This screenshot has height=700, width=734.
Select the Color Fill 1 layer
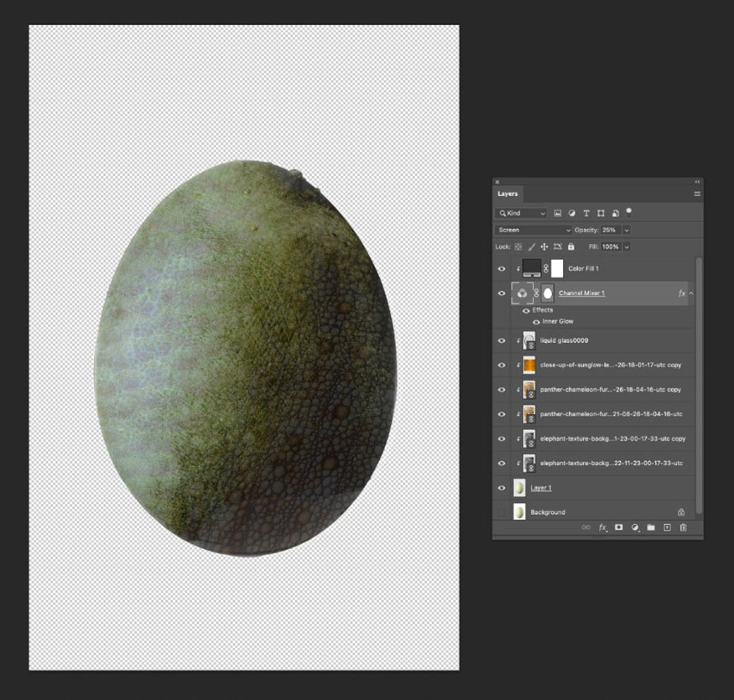[x=583, y=268]
